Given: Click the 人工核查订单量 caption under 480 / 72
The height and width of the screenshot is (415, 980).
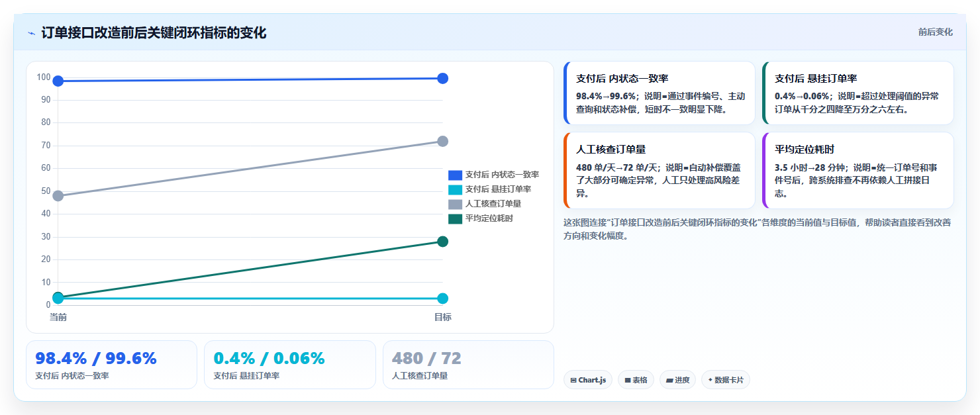Looking at the screenshot, I should pyautogui.click(x=420, y=376).
